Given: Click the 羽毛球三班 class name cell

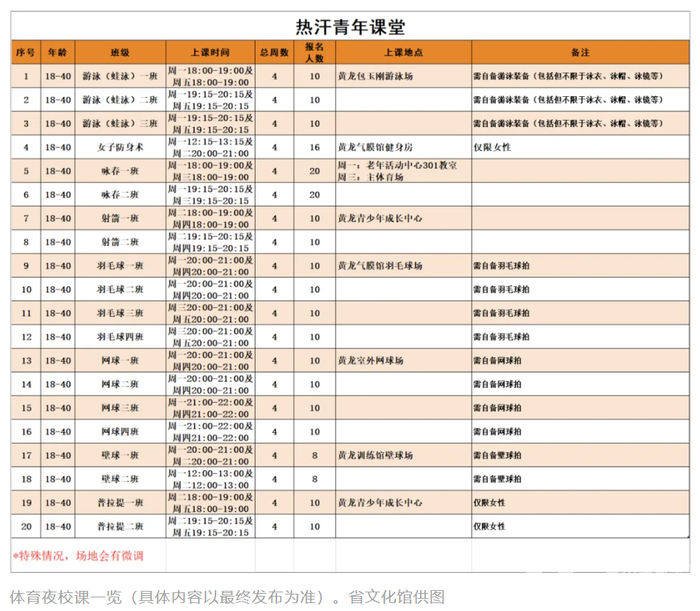Looking at the screenshot, I should click(119, 313).
